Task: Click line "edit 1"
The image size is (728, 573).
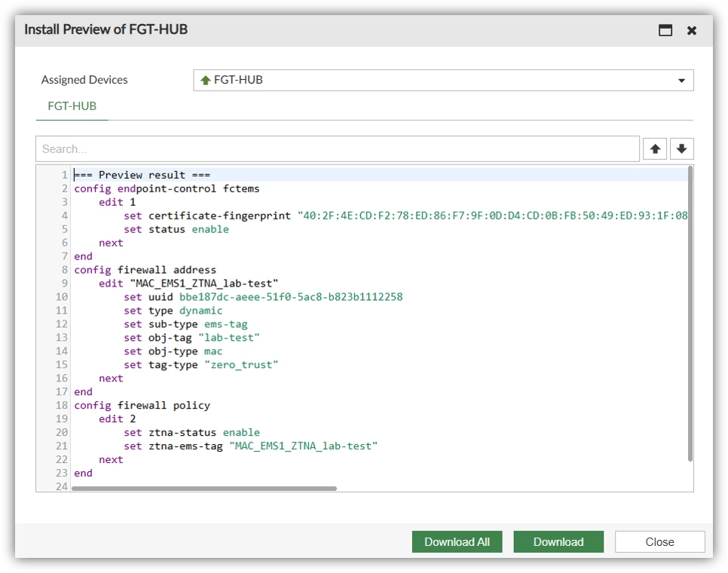Action: tap(117, 202)
